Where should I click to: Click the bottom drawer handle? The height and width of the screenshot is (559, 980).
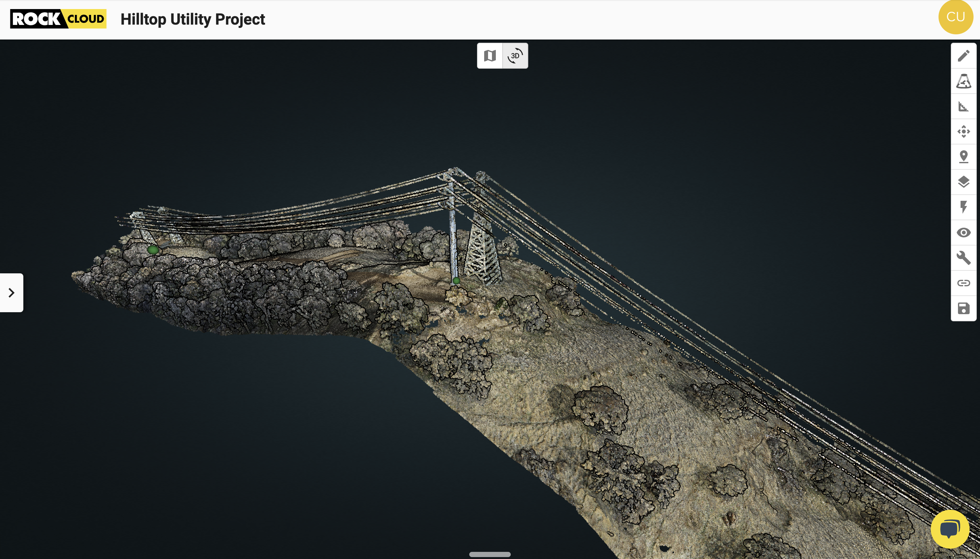click(490, 554)
